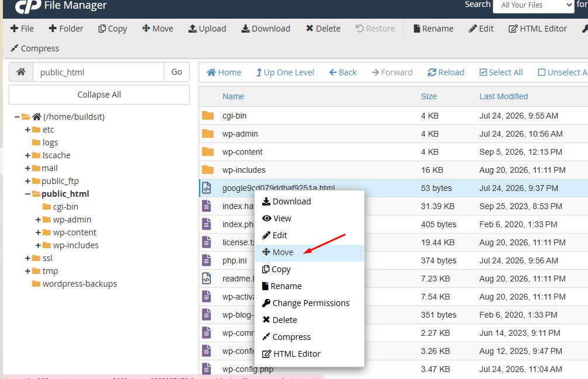Screen dimensions: 588x379
Task: Click the toolbar Edit button
Action: (x=481, y=29)
